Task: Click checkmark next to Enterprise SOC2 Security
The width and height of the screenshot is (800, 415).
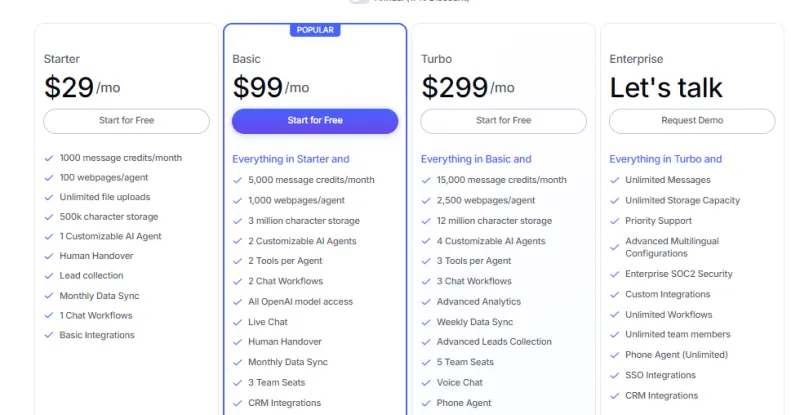Action: (614, 274)
